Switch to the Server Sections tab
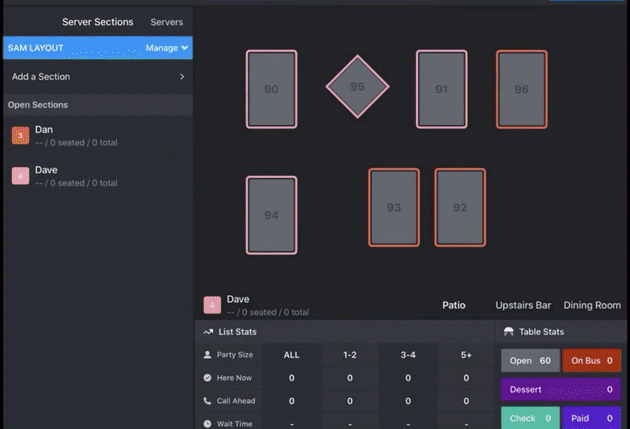 [98, 22]
